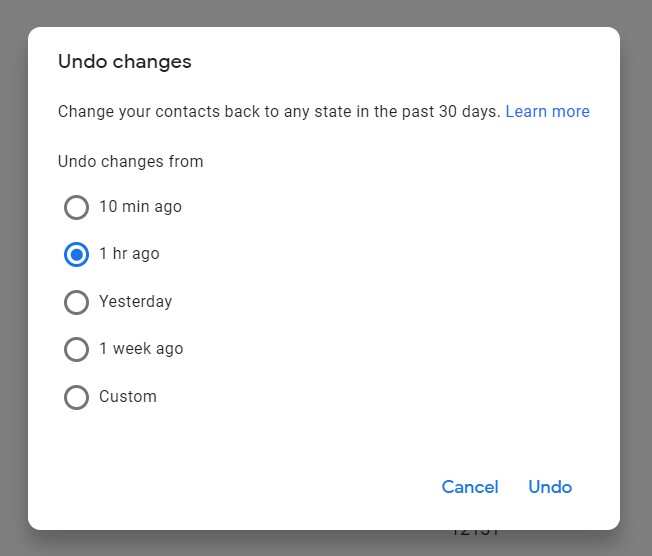Cancel the undo changes dialog
The height and width of the screenshot is (556, 652).
point(470,487)
